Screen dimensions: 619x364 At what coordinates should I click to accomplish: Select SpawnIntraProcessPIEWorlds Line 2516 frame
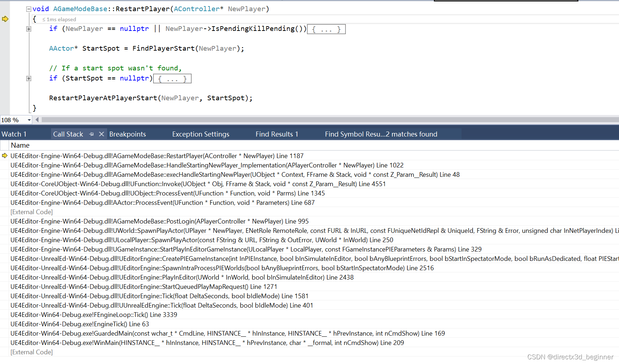click(222, 268)
